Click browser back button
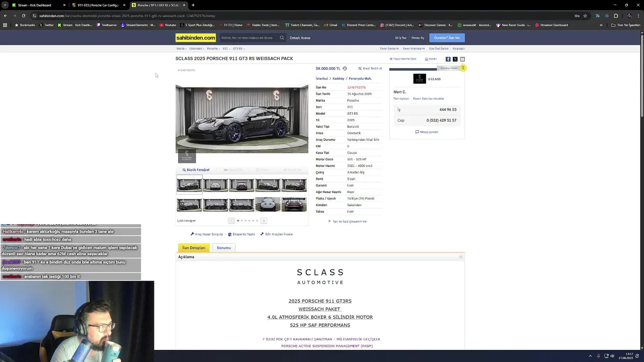Screen dimensions: 644x362 [6, 16]
